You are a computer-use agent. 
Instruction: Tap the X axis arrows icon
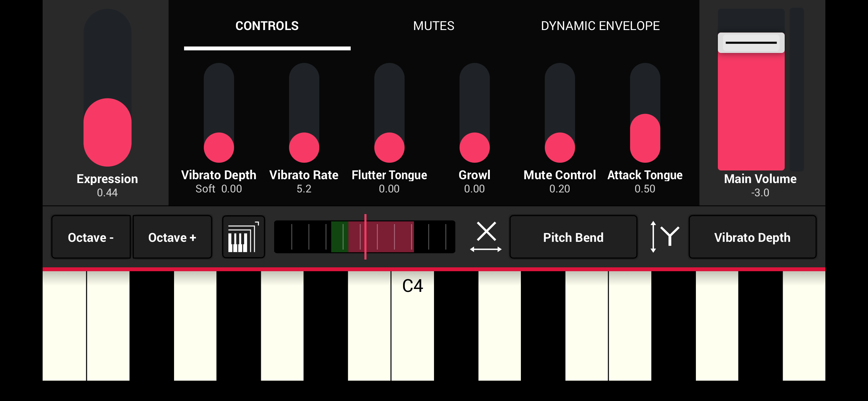click(x=486, y=237)
